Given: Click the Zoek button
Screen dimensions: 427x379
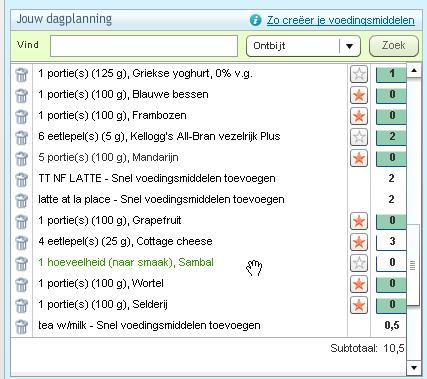Looking at the screenshot, I should coord(394,46).
